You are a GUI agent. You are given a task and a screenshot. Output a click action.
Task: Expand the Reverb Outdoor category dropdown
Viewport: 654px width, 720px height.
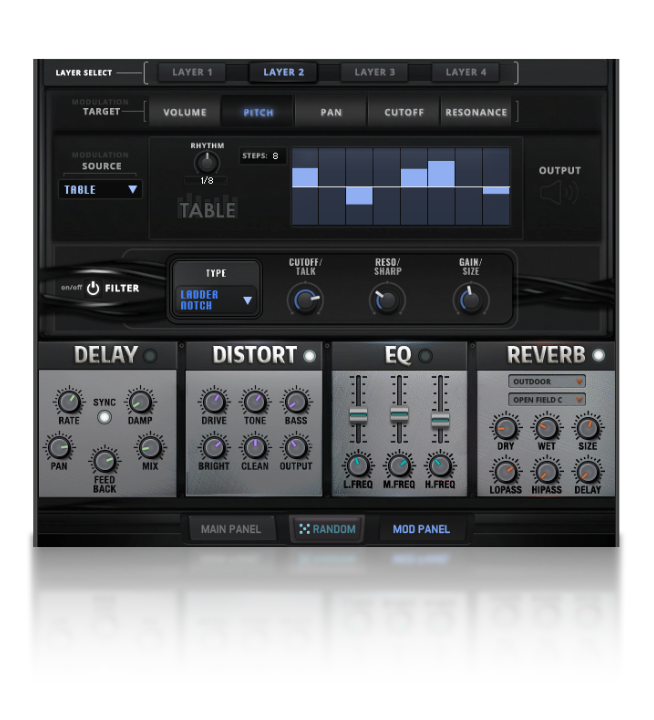[x=546, y=381]
